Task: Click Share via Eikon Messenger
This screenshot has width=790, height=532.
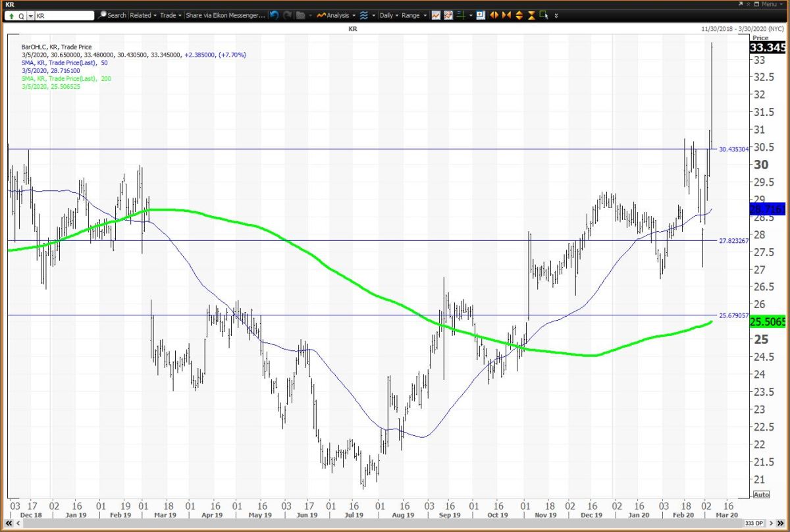Action: point(225,15)
